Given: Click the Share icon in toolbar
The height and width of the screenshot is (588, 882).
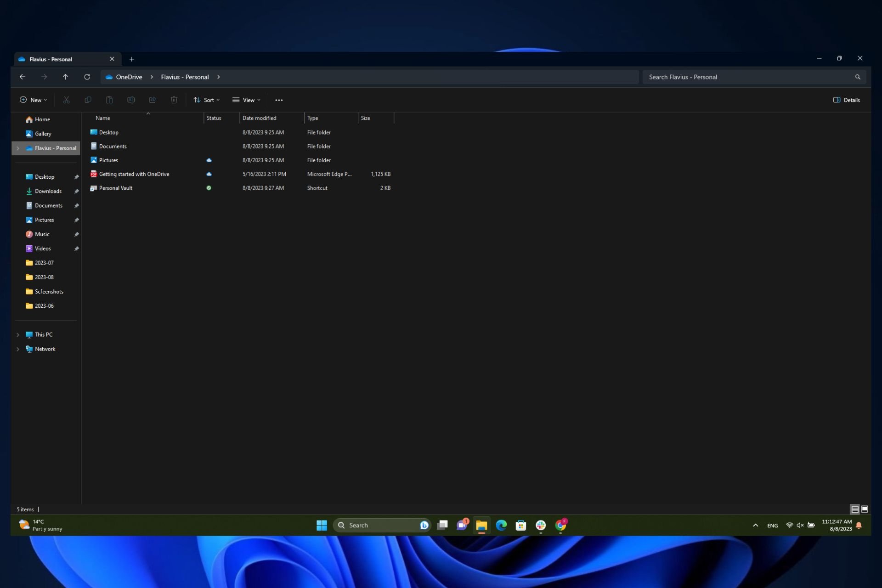Looking at the screenshot, I should [153, 100].
